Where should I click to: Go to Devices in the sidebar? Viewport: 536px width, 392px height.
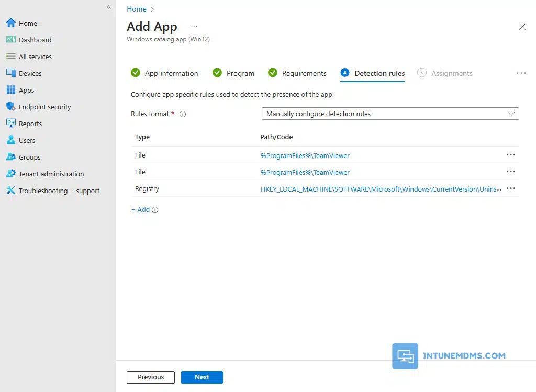click(x=30, y=73)
